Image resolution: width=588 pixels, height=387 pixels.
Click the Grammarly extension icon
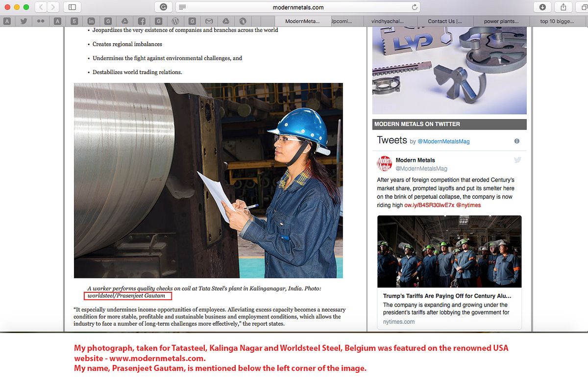point(163,7)
